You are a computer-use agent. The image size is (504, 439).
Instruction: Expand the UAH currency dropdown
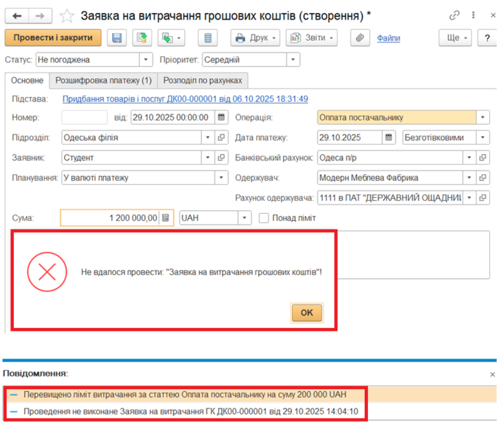point(245,218)
